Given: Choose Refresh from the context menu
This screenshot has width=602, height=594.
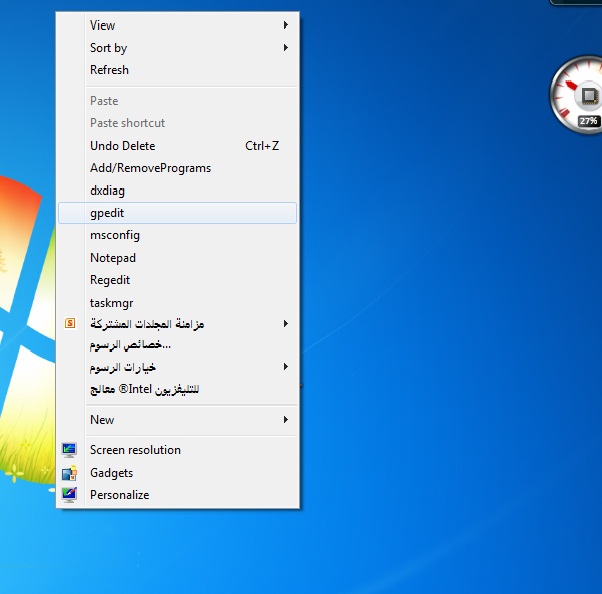Looking at the screenshot, I should click(x=177, y=70).
